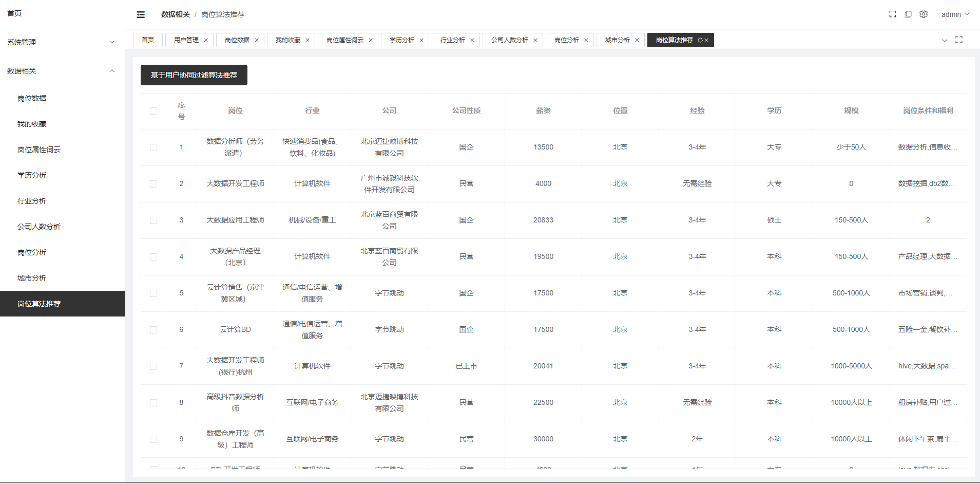Select the checkbox for row 5 云计算销售
The width and height of the screenshot is (980, 484).
coord(153,293)
